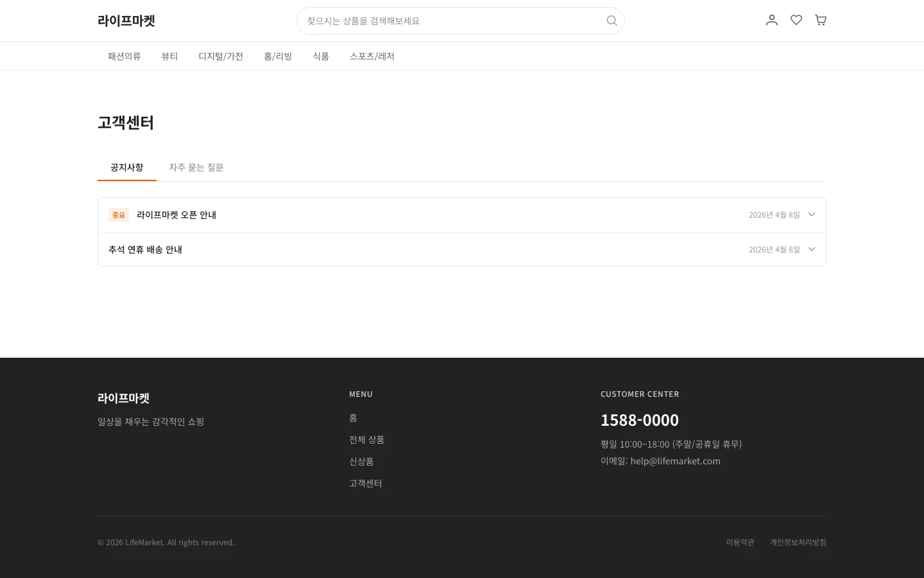Open the 개인정보처리방침 footer link
This screenshot has width=924, height=578.
click(798, 542)
